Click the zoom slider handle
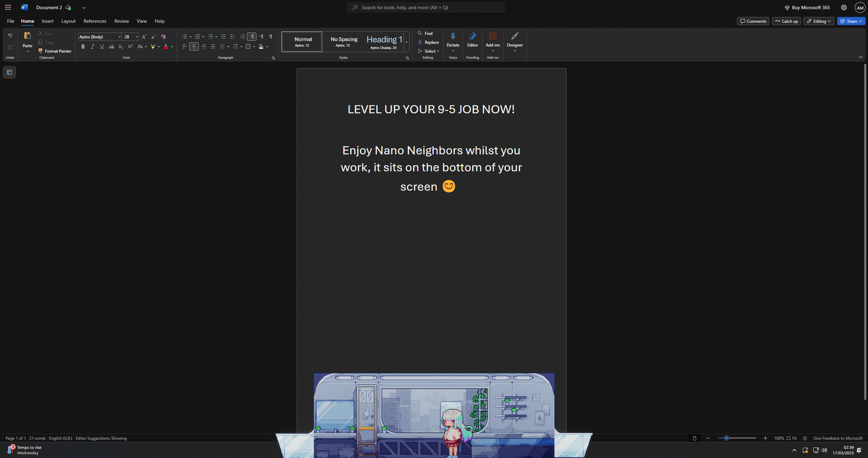This screenshot has width=868, height=458. 726,438
